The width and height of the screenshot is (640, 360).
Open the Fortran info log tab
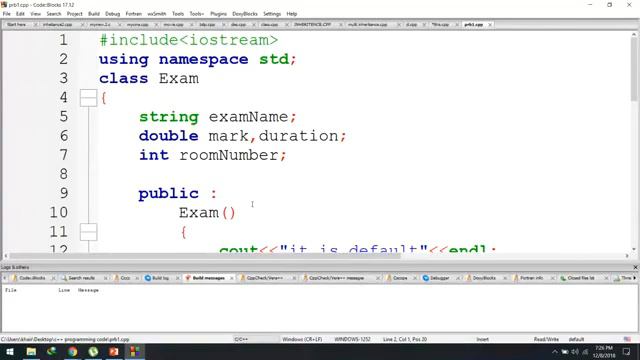pyautogui.click(x=531, y=278)
